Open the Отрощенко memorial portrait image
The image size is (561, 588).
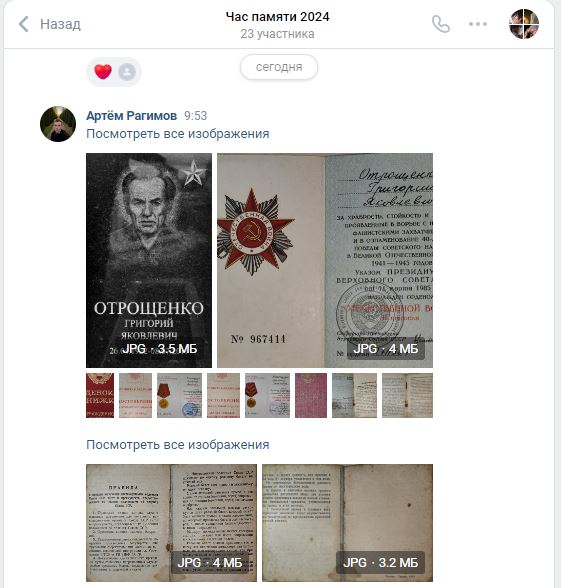149,260
